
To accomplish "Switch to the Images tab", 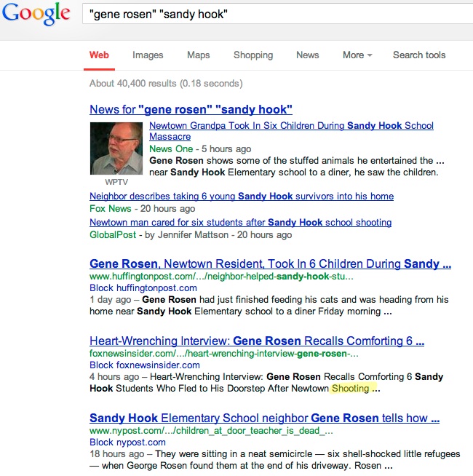I will 148,55.
